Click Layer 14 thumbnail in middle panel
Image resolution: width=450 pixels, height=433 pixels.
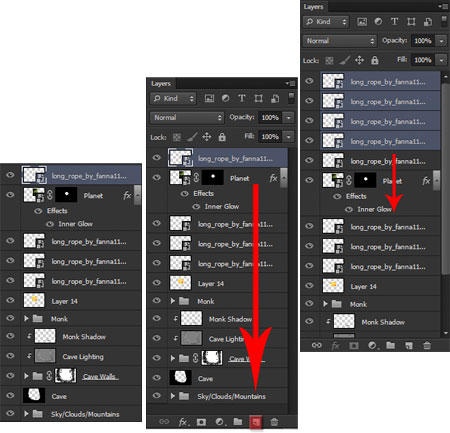click(x=181, y=283)
